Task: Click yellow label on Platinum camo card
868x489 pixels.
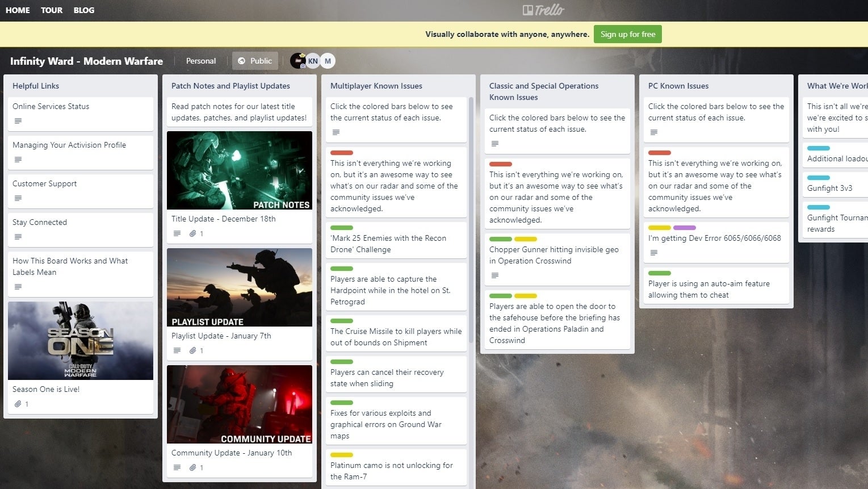Action: 342,455
